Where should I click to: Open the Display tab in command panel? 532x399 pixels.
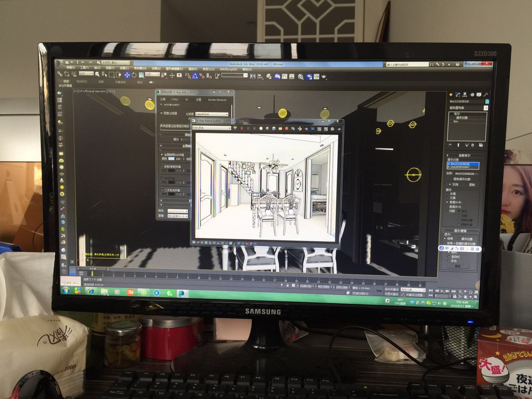pyautogui.click(x=479, y=95)
